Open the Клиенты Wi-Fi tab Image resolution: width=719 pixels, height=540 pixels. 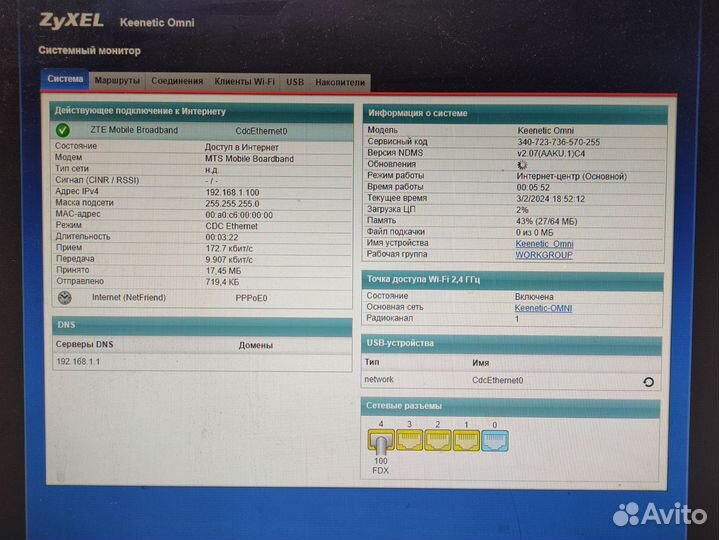click(245, 81)
